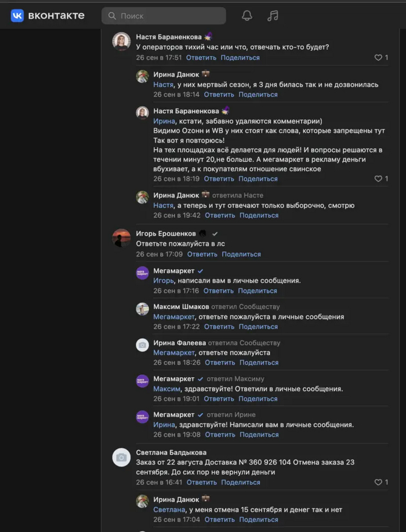The image size is (406, 532).
Task: Open the music player icon
Action: pyautogui.click(x=273, y=16)
